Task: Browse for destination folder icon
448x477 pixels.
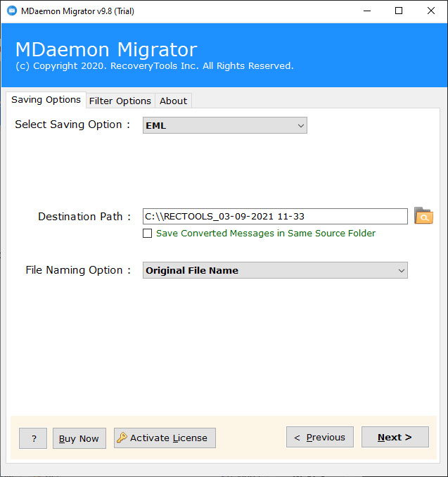Action: click(x=423, y=216)
